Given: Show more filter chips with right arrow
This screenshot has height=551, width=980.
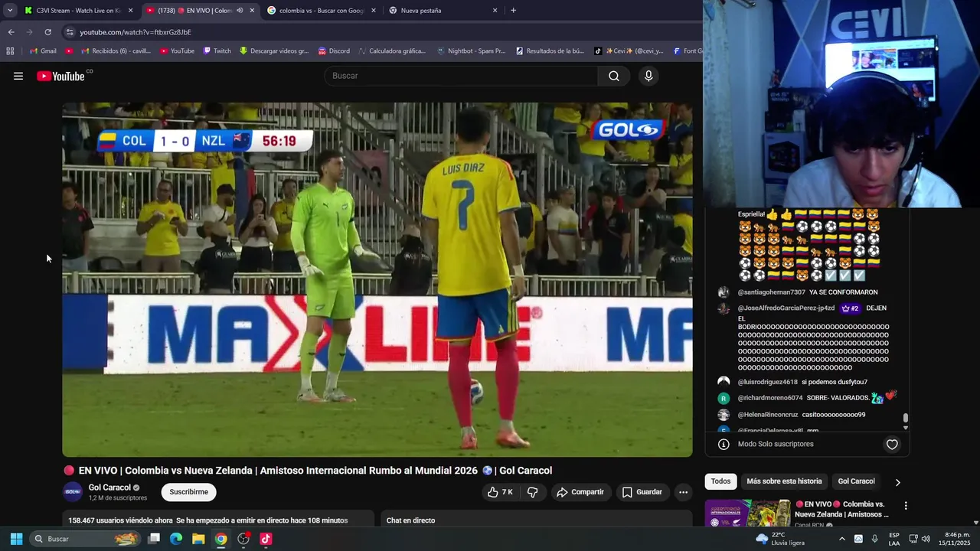Looking at the screenshot, I should [x=897, y=482].
